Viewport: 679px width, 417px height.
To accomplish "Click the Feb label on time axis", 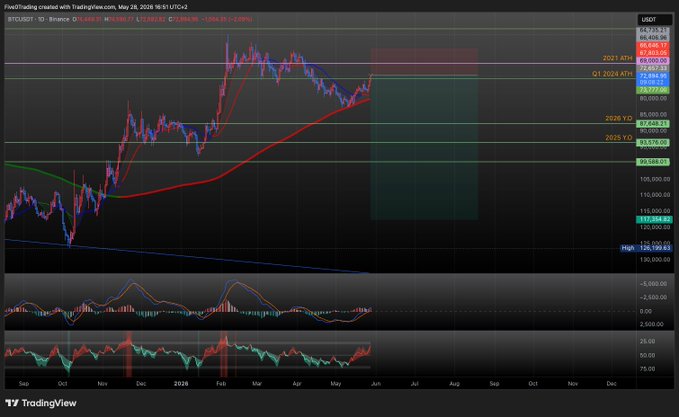I will (x=221, y=384).
